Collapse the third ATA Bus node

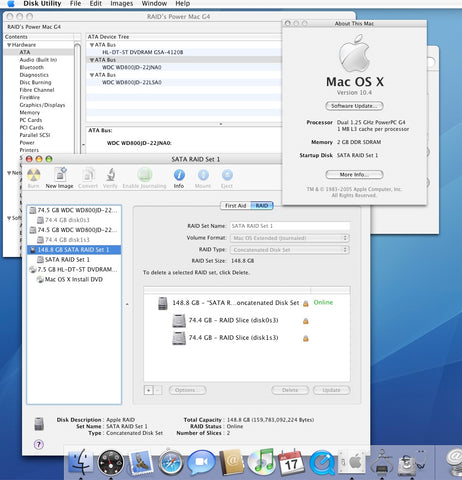click(x=92, y=75)
